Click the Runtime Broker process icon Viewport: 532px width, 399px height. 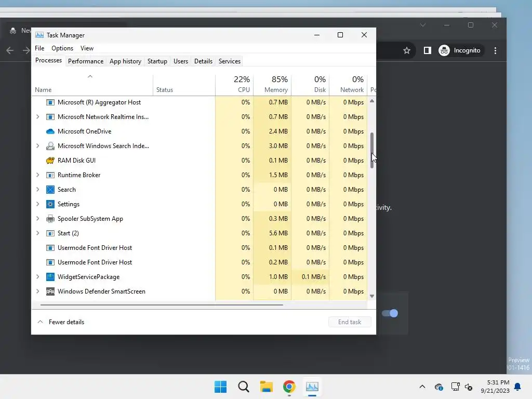point(50,175)
